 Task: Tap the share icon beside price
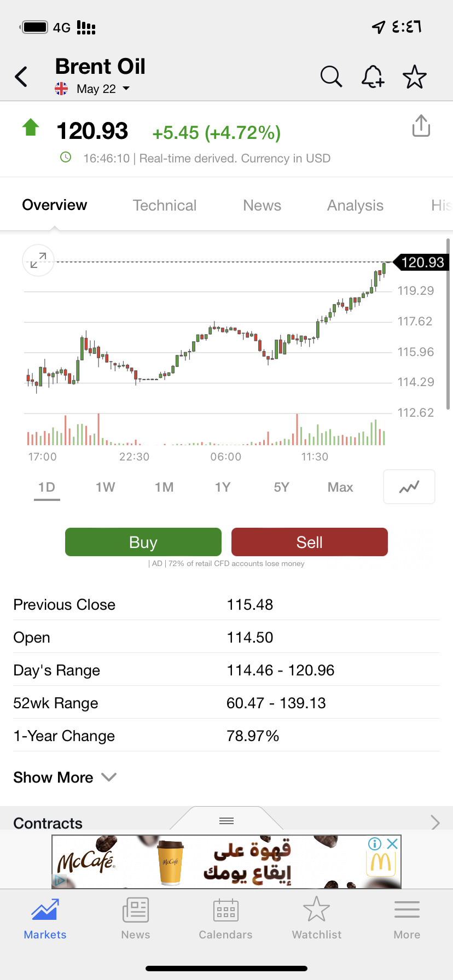(x=421, y=126)
